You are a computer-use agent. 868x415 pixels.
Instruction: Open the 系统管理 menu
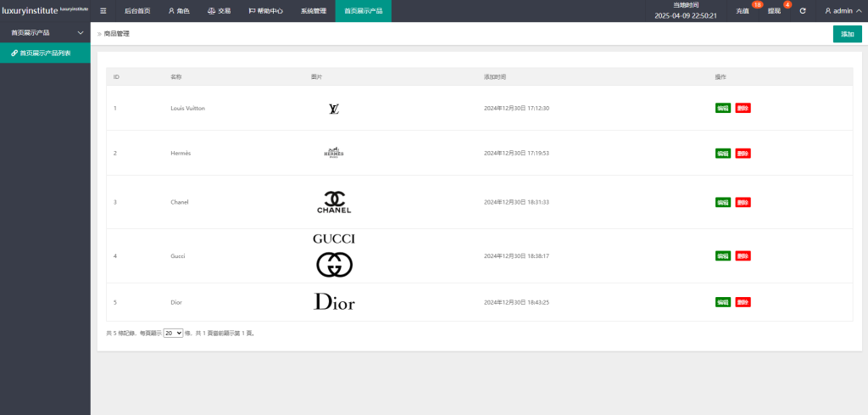coord(314,10)
